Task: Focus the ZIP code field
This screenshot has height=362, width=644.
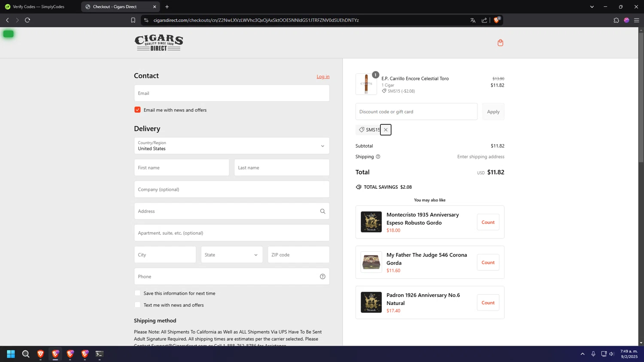Action: pyautogui.click(x=298, y=255)
